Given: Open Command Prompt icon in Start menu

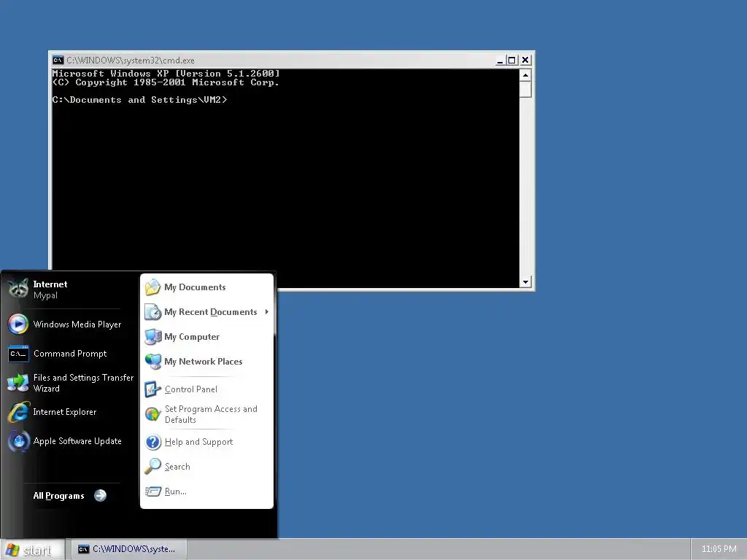Looking at the screenshot, I should (18, 354).
